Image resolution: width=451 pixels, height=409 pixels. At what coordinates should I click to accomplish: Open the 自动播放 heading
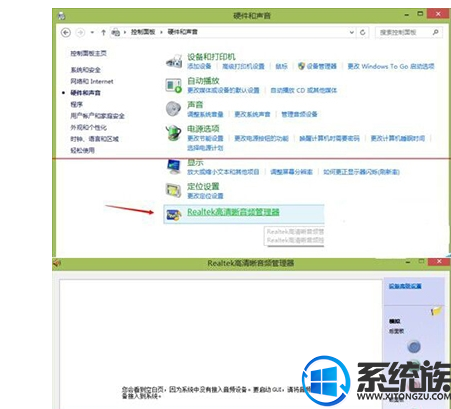[203, 81]
